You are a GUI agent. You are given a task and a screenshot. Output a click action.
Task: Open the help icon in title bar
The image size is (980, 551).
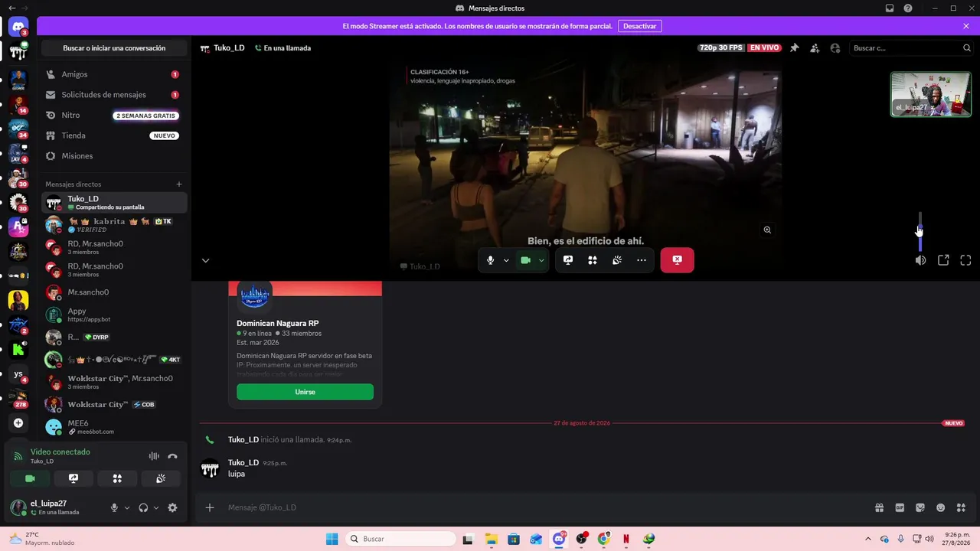(908, 8)
